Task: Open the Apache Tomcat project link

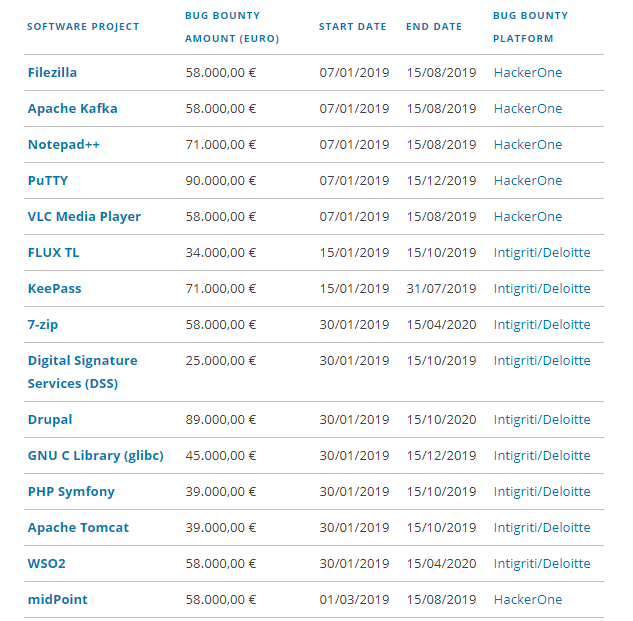Action: pyautogui.click(x=78, y=528)
